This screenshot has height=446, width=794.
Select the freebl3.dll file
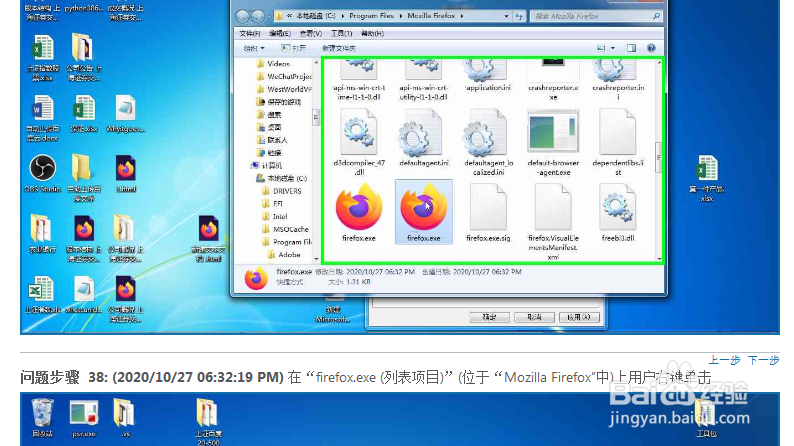click(x=617, y=212)
